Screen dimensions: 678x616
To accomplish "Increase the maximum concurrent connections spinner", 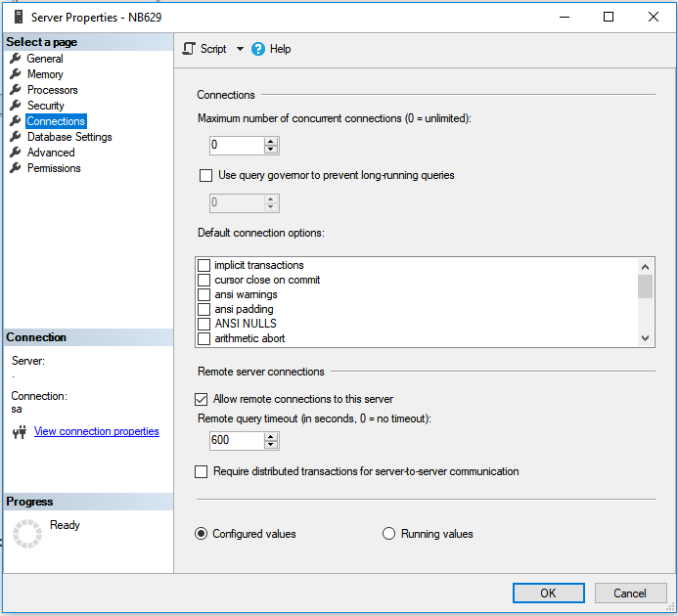I will coord(271,141).
